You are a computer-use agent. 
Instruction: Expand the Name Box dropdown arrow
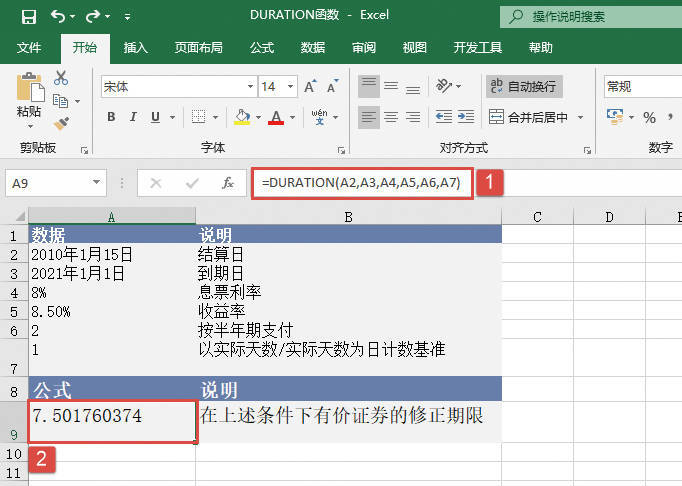tap(97, 183)
